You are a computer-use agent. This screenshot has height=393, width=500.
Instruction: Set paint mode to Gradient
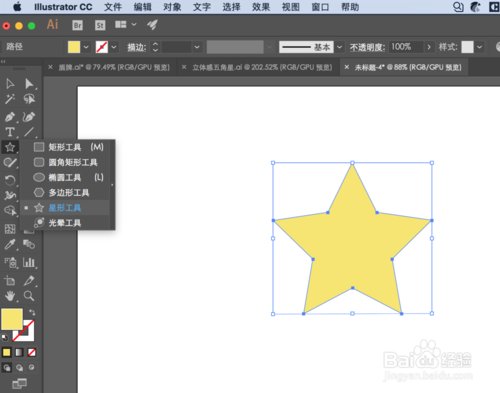[x=19, y=352]
